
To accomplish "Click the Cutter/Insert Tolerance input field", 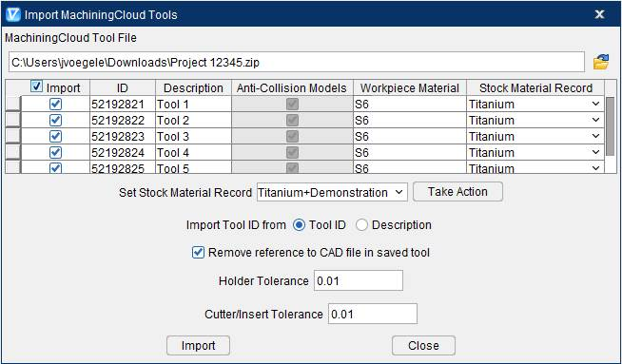I will coord(373,314).
